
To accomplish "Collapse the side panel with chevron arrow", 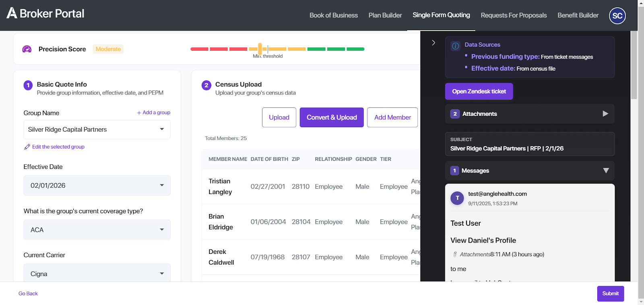I will (x=433, y=43).
